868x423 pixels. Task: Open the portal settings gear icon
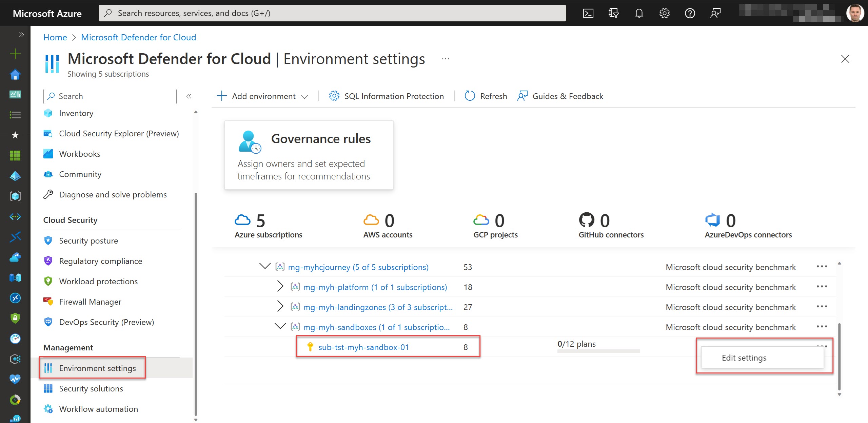(x=664, y=13)
